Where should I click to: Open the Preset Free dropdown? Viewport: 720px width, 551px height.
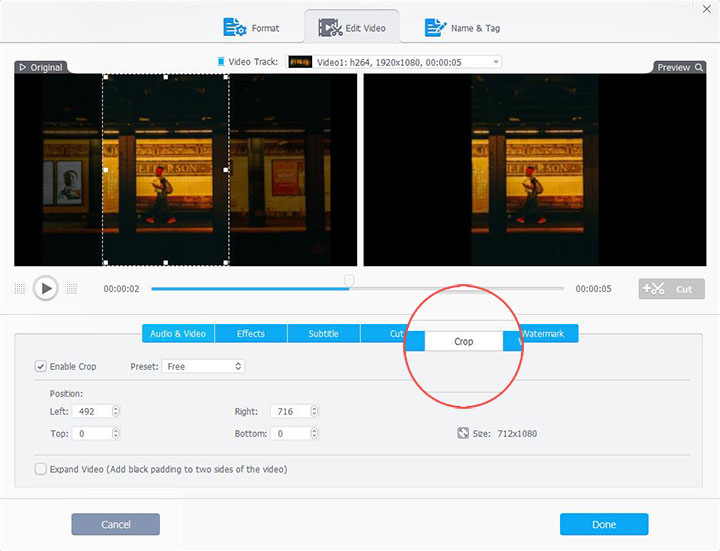(203, 366)
